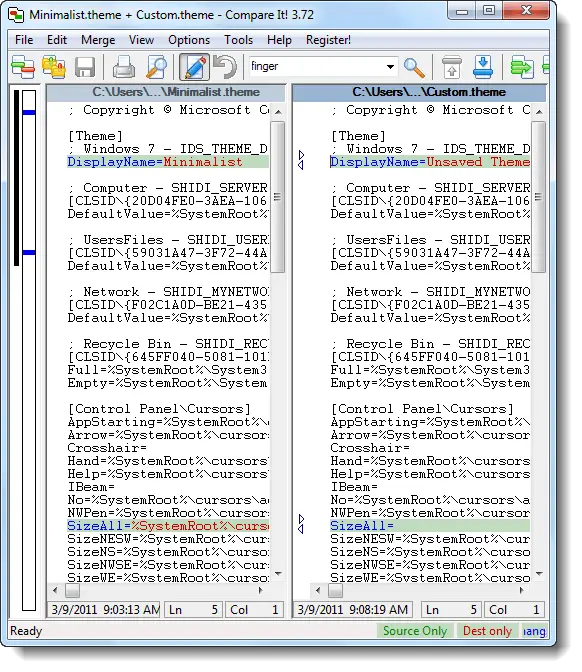Click right pane horizontal scrollbar thumb
The image size is (582, 672).
point(336,591)
